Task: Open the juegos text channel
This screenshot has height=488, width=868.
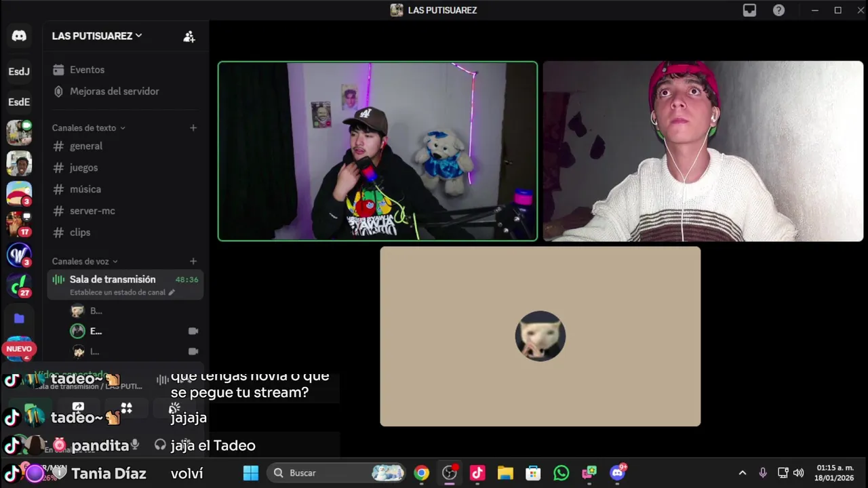Action: point(125,167)
